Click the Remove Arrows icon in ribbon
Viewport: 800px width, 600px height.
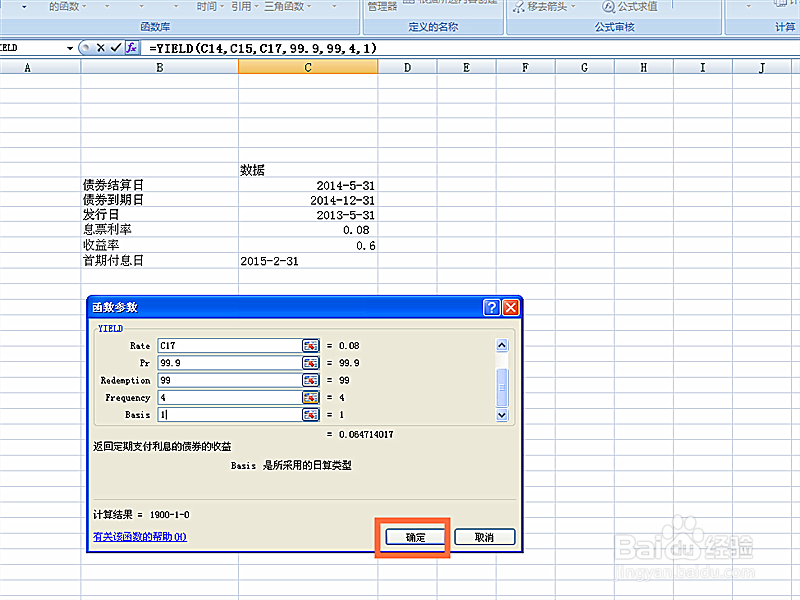click(518, 7)
